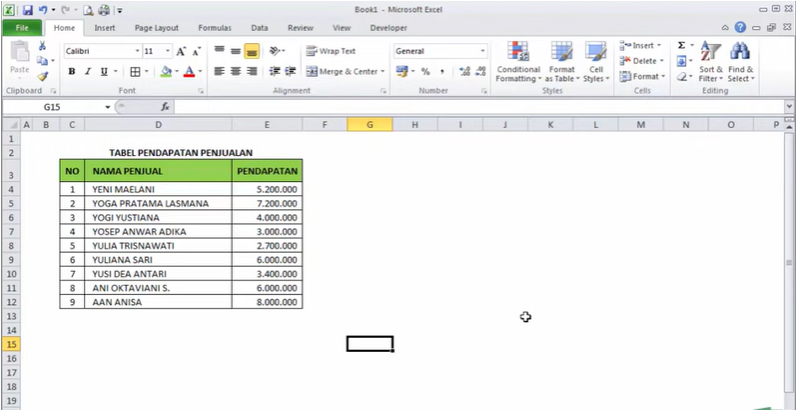This screenshot has width=796, height=410.
Task: Click the Format Painter brush icon
Action: (x=43, y=76)
